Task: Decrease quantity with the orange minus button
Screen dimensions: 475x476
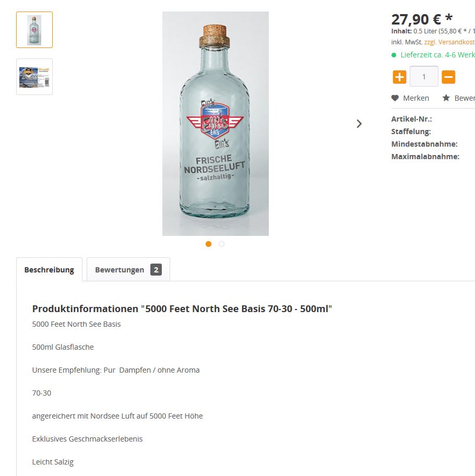Action: click(x=448, y=77)
